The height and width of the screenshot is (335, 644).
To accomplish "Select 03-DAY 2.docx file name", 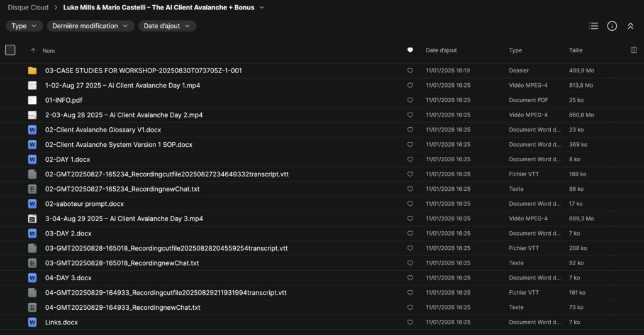I will 68,234.
